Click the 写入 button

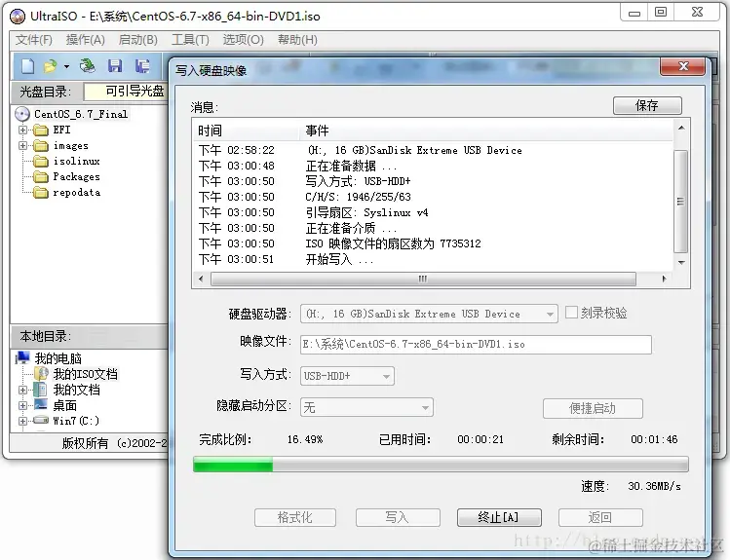pos(397,517)
